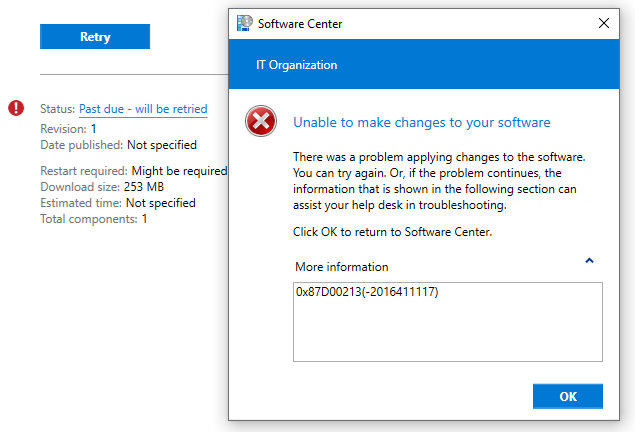This screenshot has width=635, height=432.
Task: Click the red error X icon in dialog
Action: coord(261,121)
